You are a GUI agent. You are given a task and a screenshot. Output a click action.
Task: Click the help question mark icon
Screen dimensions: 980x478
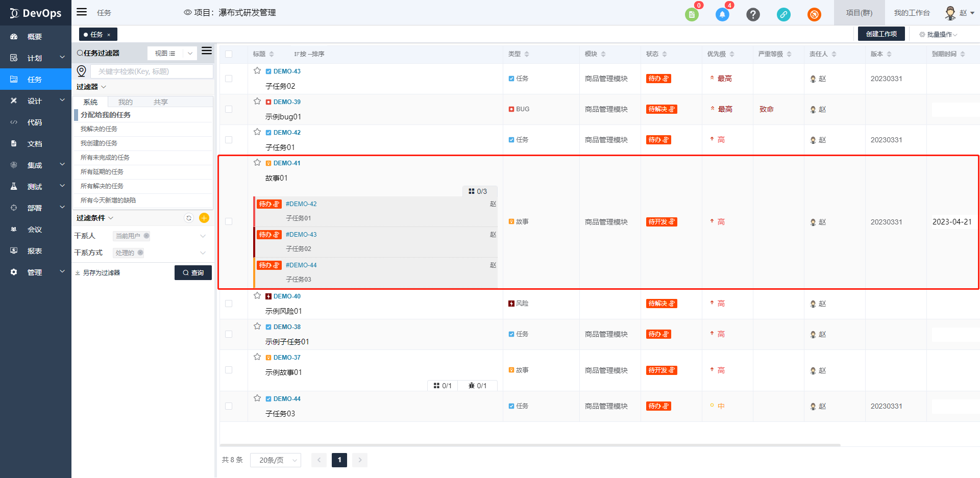click(x=753, y=14)
